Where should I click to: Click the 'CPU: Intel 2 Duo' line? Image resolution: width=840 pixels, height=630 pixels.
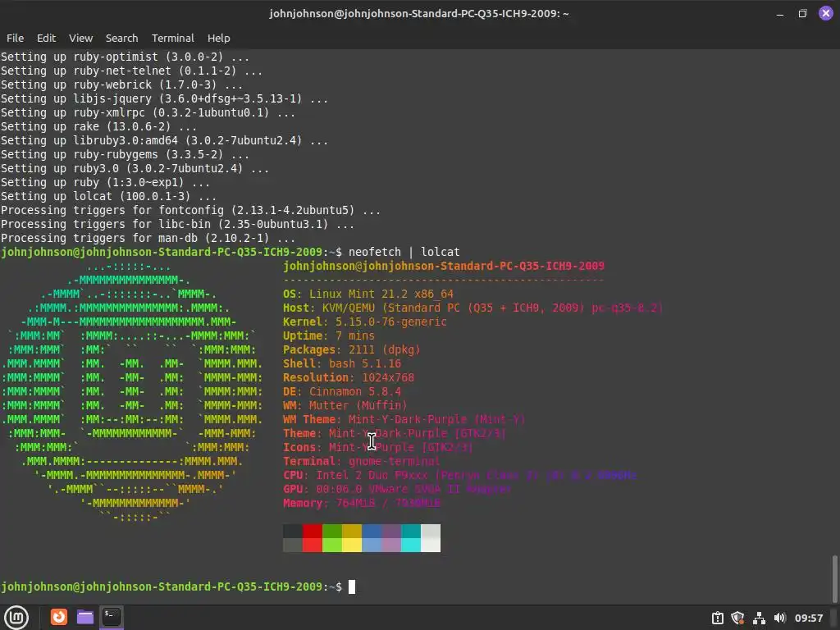[x=459, y=475]
